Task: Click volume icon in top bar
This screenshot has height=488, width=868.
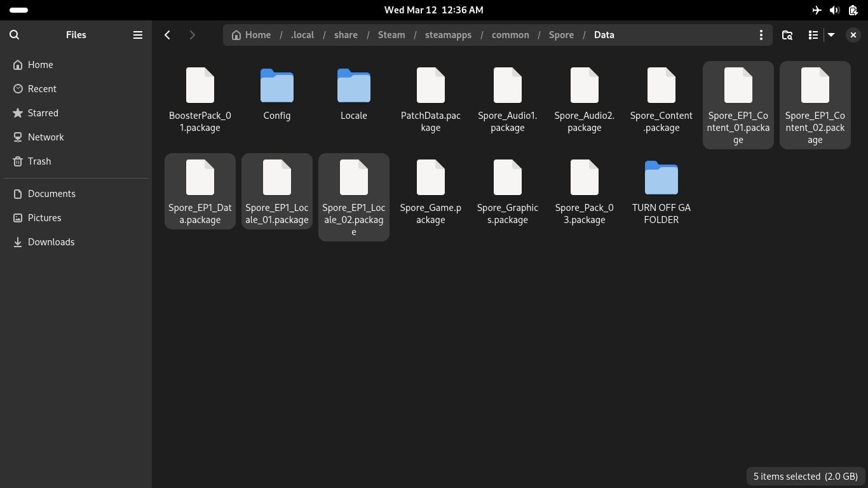Action: pyautogui.click(x=835, y=10)
